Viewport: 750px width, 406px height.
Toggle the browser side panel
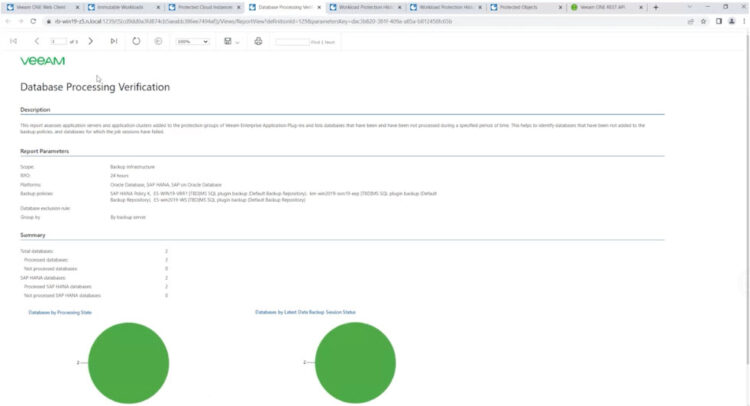pyautogui.click(x=718, y=22)
